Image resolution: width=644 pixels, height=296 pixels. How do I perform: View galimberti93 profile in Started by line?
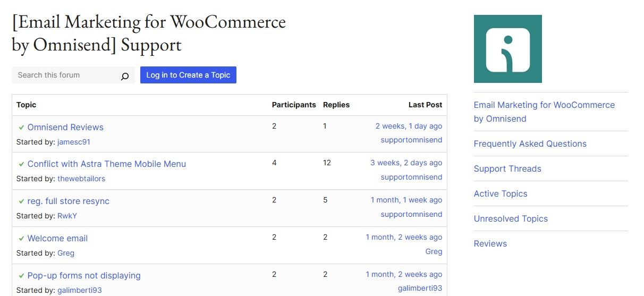80,290
